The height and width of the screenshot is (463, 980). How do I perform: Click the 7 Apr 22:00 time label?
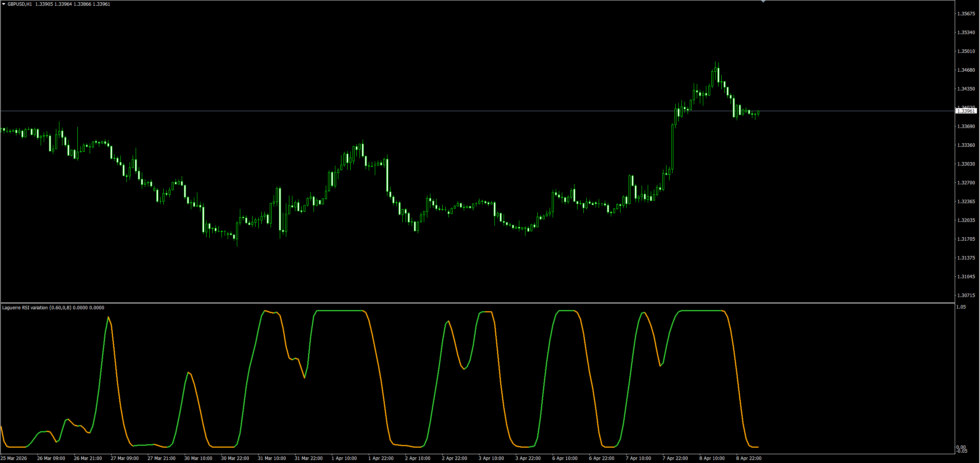point(675,458)
